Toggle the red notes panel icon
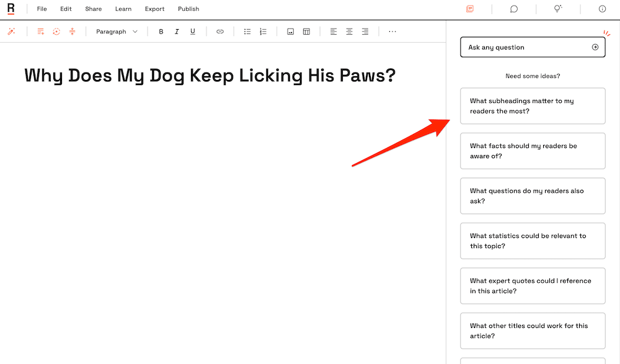This screenshot has width=620, height=364. click(x=470, y=9)
